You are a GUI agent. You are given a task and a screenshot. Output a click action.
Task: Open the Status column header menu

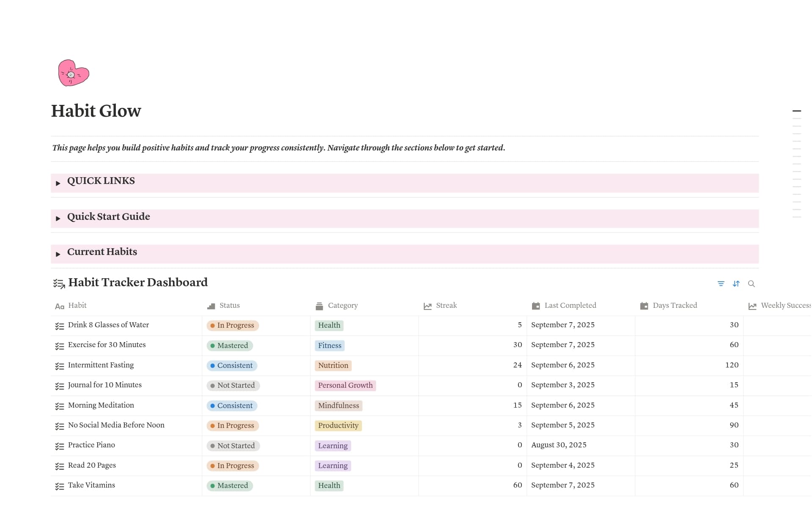tap(229, 305)
